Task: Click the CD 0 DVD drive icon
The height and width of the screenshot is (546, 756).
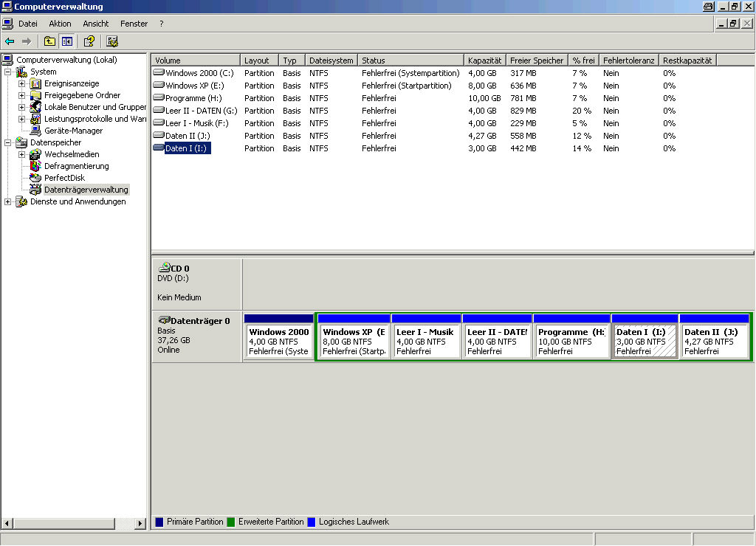Action: click(164, 269)
